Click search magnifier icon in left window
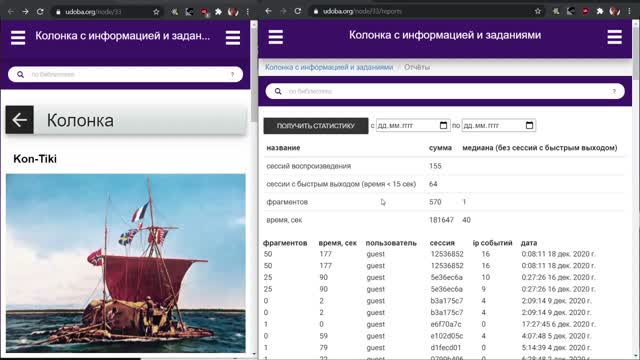The height and width of the screenshot is (360, 640). (20, 74)
